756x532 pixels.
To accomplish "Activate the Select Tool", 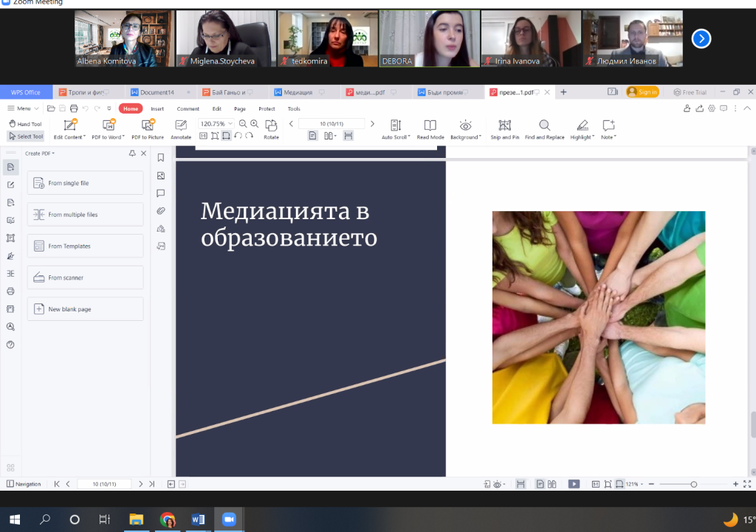I will tap(26, 137).
